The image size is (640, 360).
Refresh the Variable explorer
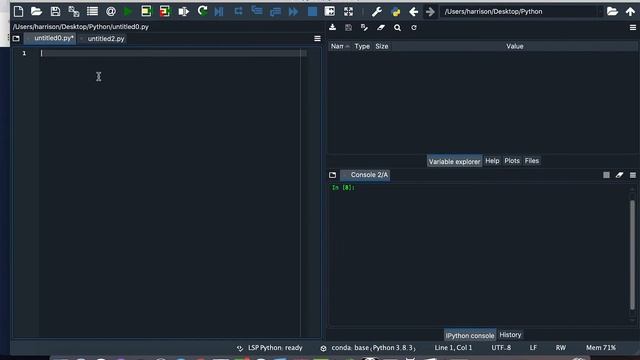point(414,27)
